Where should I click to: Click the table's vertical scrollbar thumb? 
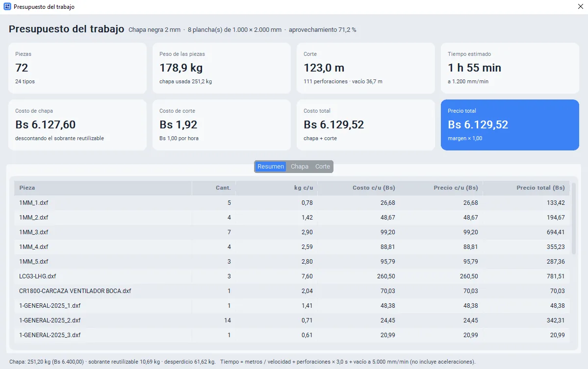pos(573,219)
